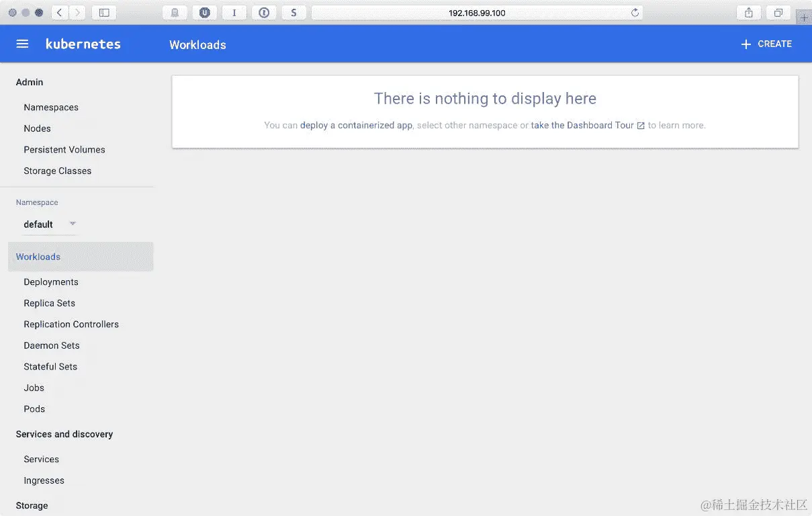Open Replica Sets in sidebar
The image size is (812, 516).
[x=50, y=303]
